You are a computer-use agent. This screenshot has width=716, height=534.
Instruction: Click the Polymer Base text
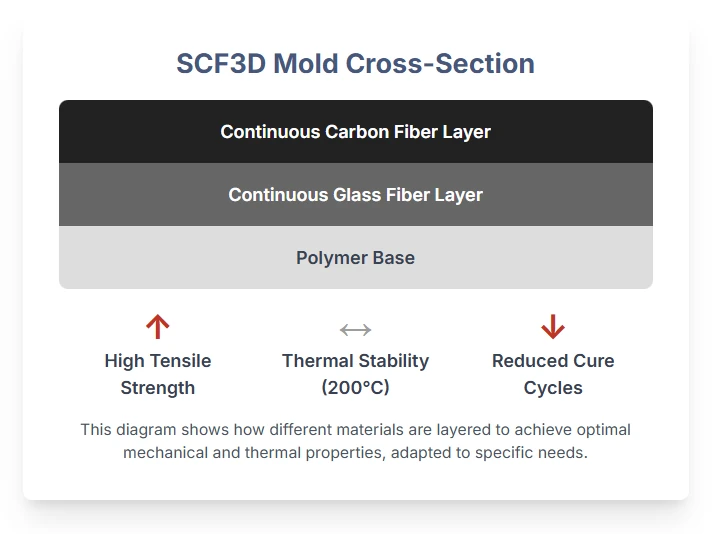pyautogui.click(x=355, y=258)
